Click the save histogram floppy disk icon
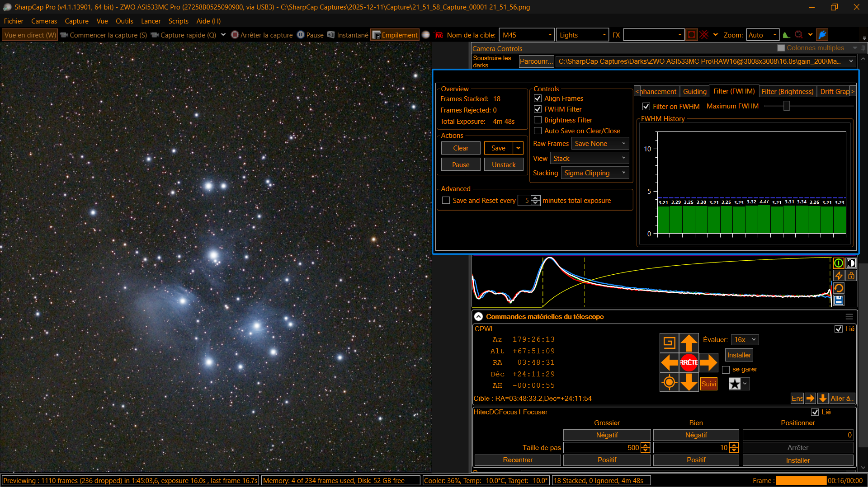868x488 pixels. click(839, 300)
